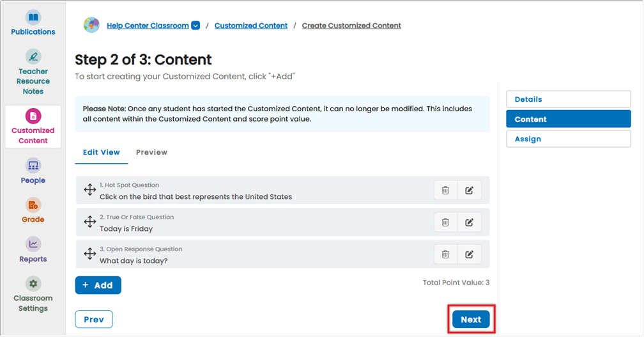Switch to the Preview tab
Viewport: 644px width, 337px height.
pos(151,152)
